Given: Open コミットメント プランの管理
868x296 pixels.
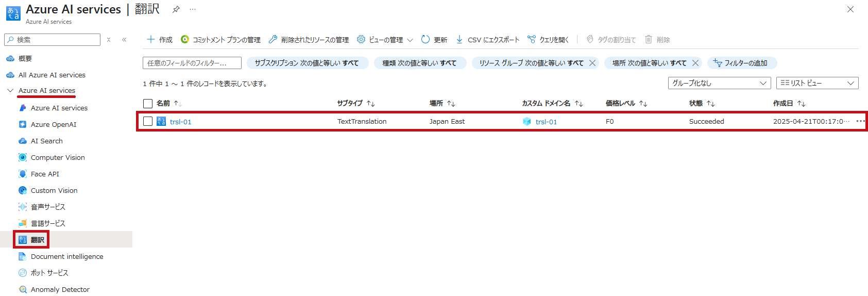Looking at the screenshot, I should tap(221, 40).
